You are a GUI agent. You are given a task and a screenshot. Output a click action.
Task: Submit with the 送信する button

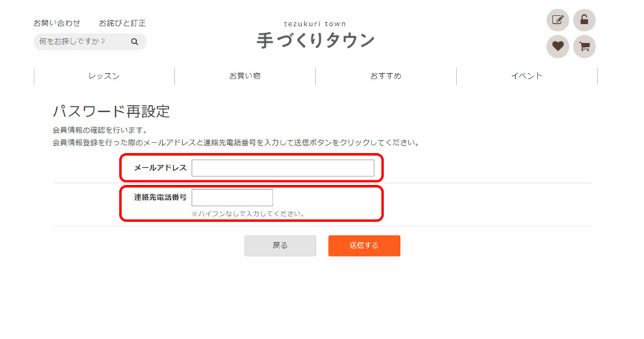(x=364, y=245)
